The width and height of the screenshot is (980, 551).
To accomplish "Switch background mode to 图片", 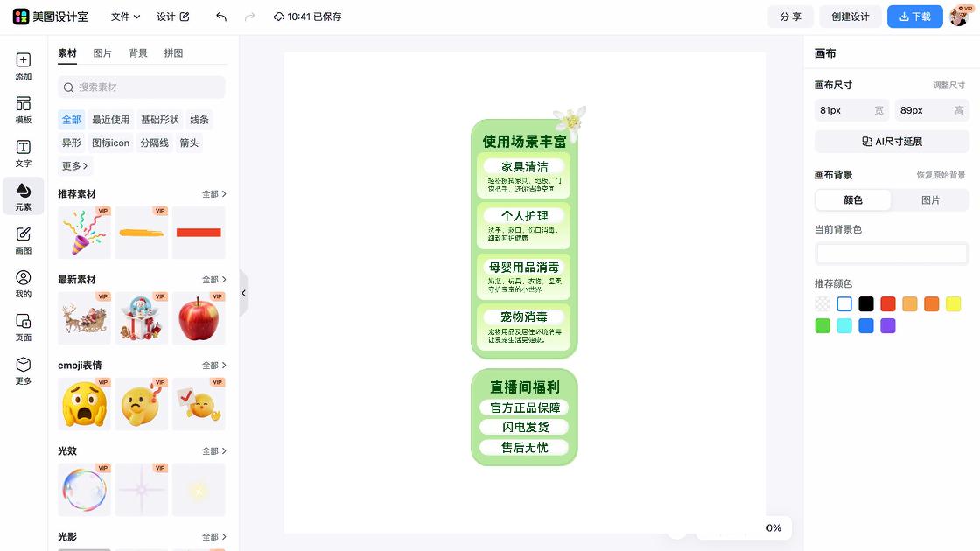I will click(930, 200).
